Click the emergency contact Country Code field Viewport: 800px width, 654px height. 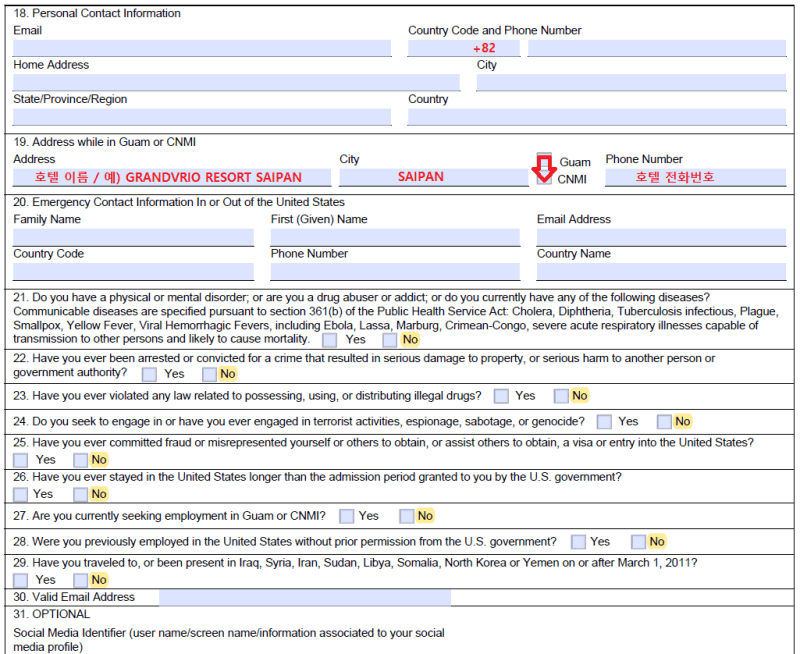tap(133, 271)
